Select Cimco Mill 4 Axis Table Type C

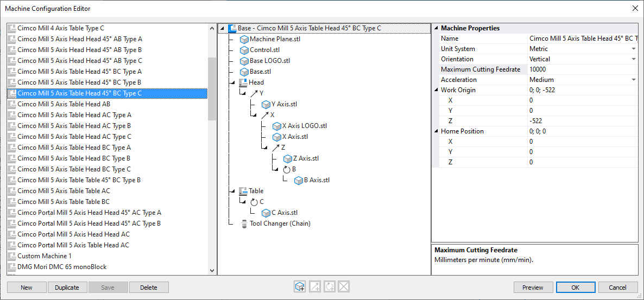coord(61,28)
